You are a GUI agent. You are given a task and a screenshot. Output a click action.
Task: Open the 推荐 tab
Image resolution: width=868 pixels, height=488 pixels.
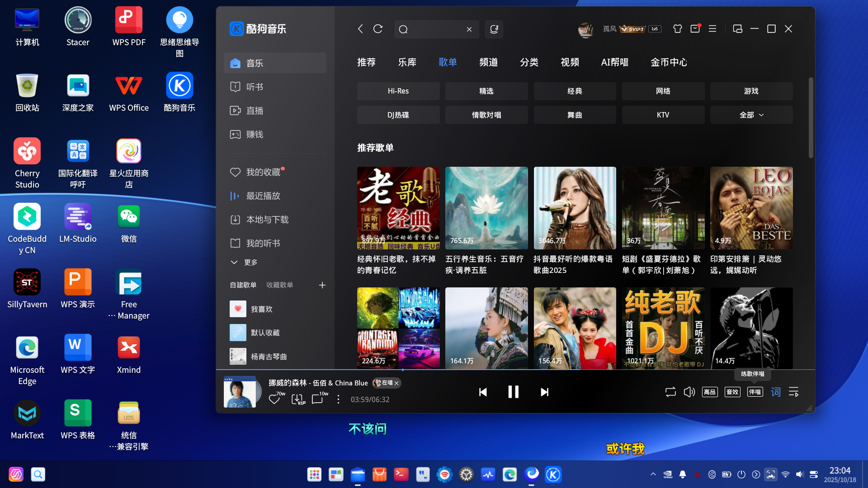tap(366, 62)
